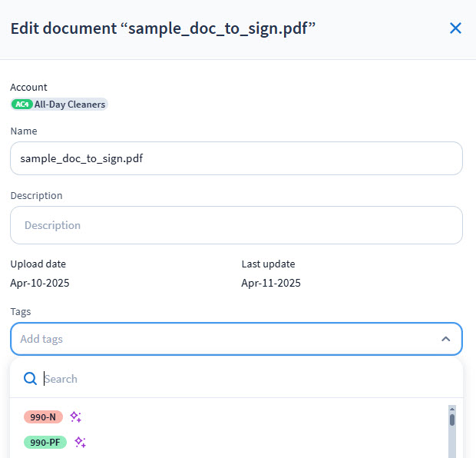Close the Edit document dialog
This screenshot has width=476, height=458.
pos(455,28)
